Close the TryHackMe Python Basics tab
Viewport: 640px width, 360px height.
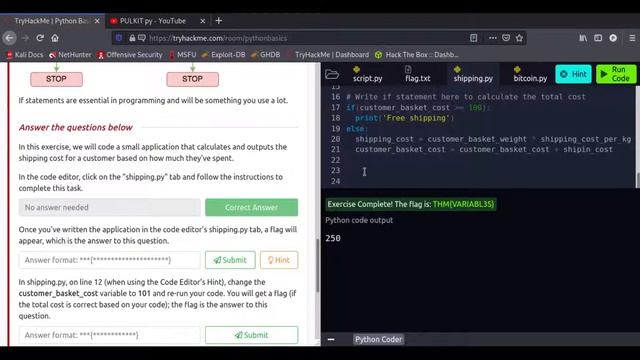click(97, 21)
